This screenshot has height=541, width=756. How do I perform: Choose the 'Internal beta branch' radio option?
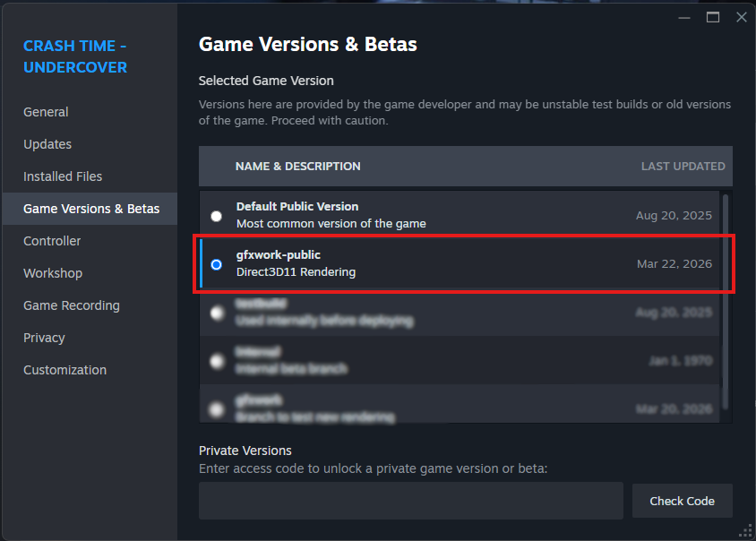point(216,361)
